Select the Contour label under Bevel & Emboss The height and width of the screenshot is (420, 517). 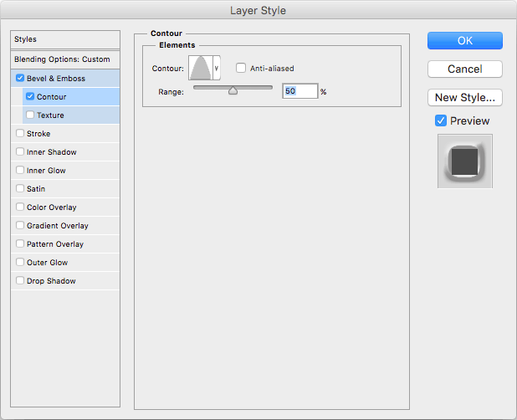51,97
